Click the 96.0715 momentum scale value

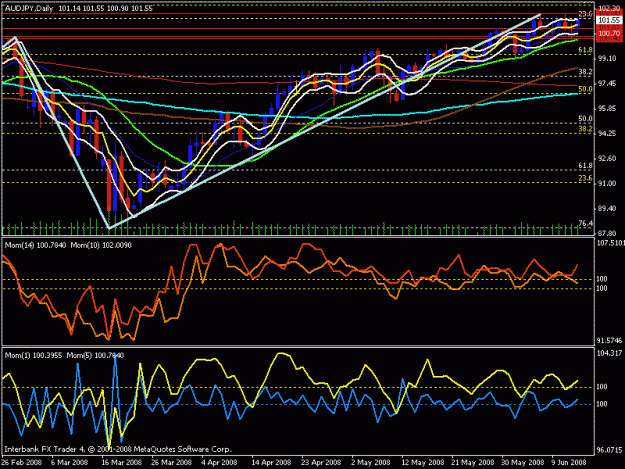pyautogui.click(x=609, y=450)
